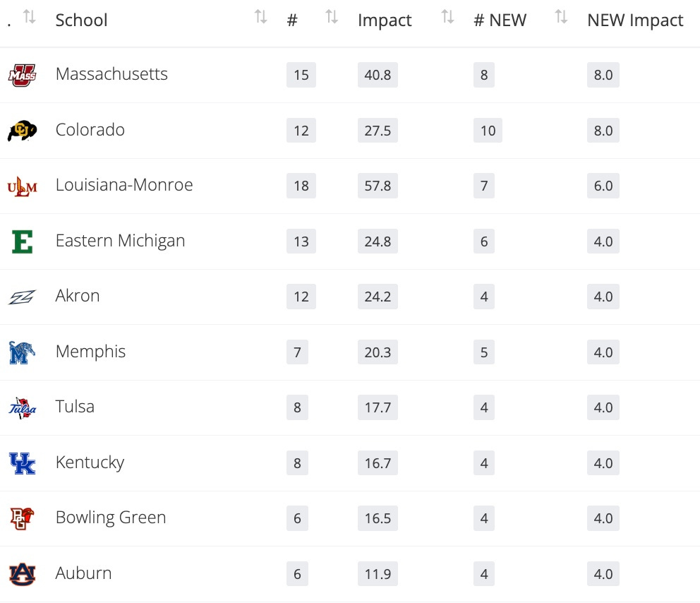This screenshot has height=603, width=700.
Task: Click the Kentucky UK logo
Action: point(22,463)
